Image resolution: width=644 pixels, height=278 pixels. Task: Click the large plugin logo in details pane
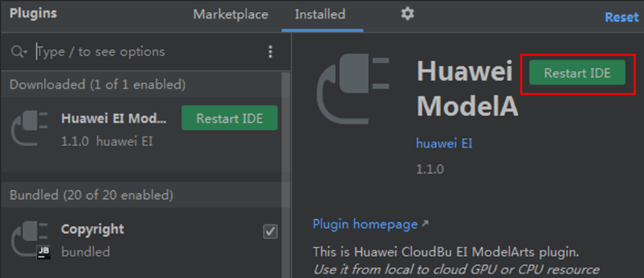(353, 89)
